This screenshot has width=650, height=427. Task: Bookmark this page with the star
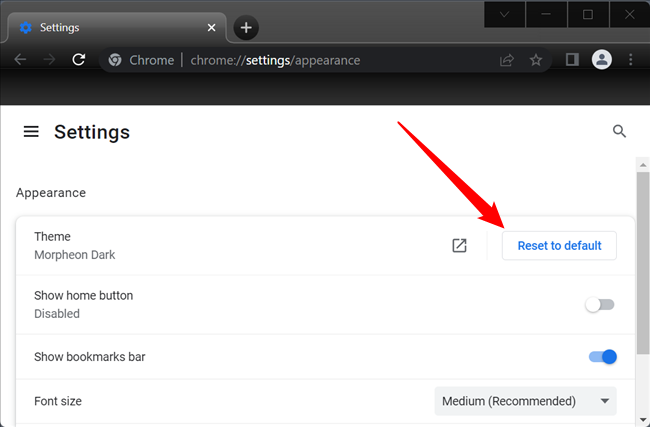(536, 60)
